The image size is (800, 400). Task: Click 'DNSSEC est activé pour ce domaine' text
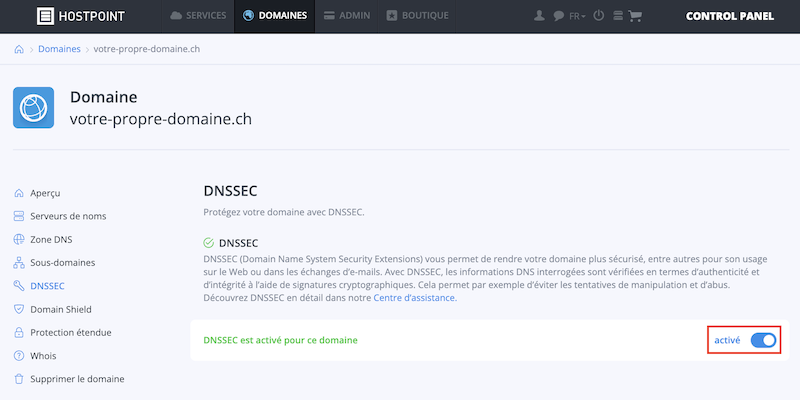click(280, 340)
